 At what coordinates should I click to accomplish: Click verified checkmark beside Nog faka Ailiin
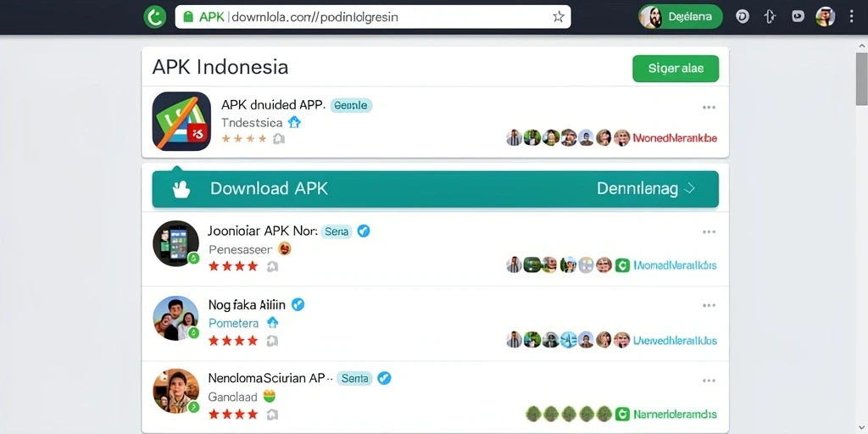point(298,304)
